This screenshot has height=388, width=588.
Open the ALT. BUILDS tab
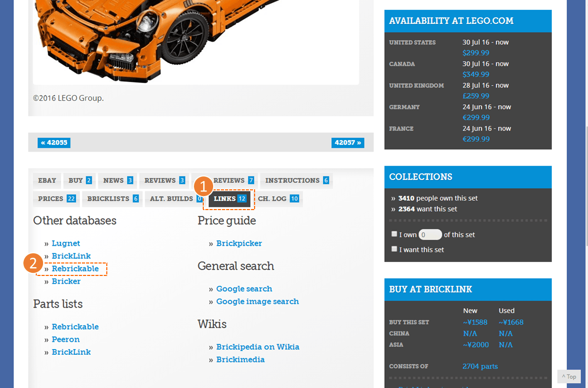[x=175, y=199]
